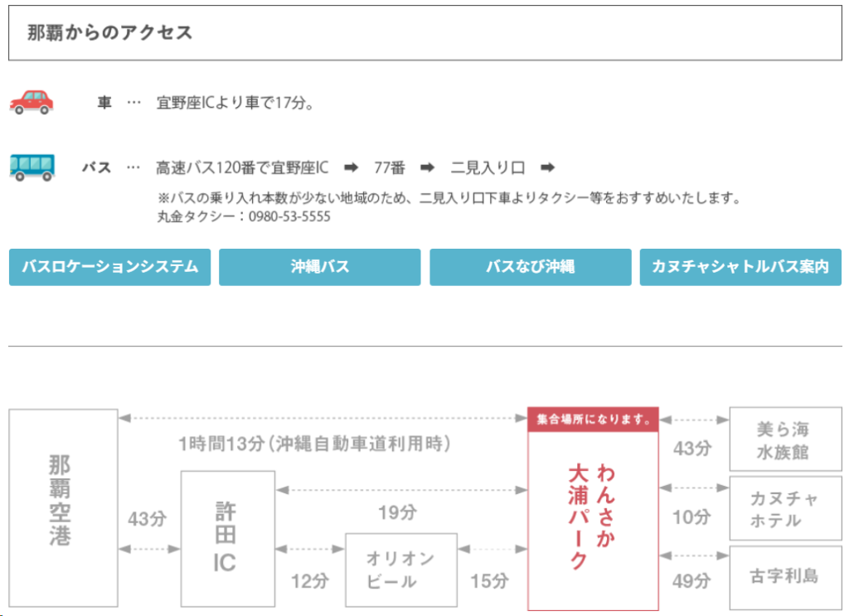Click the 15分 travel time label
This screenshot has height=616, width=849.
click(489, 581)
